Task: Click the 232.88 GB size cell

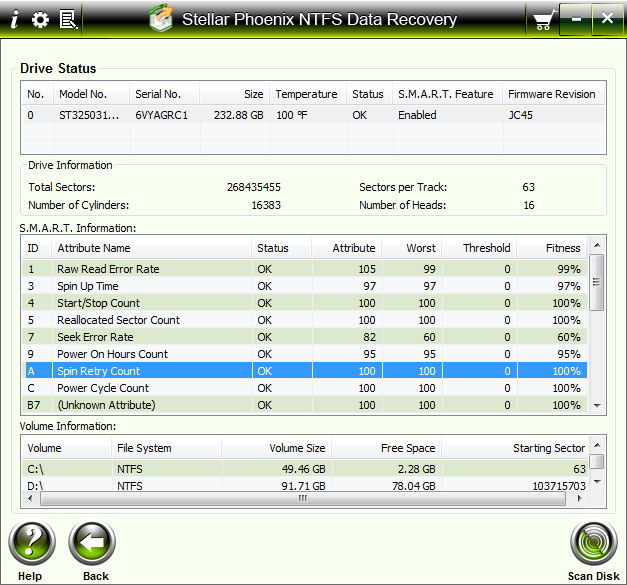Action: coord(238,115)
